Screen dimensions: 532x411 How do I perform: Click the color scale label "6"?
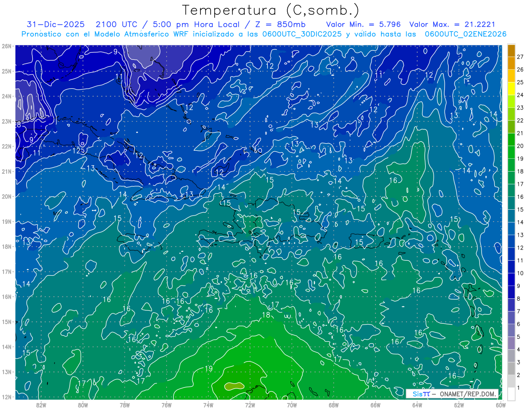[x=518, y=324]
